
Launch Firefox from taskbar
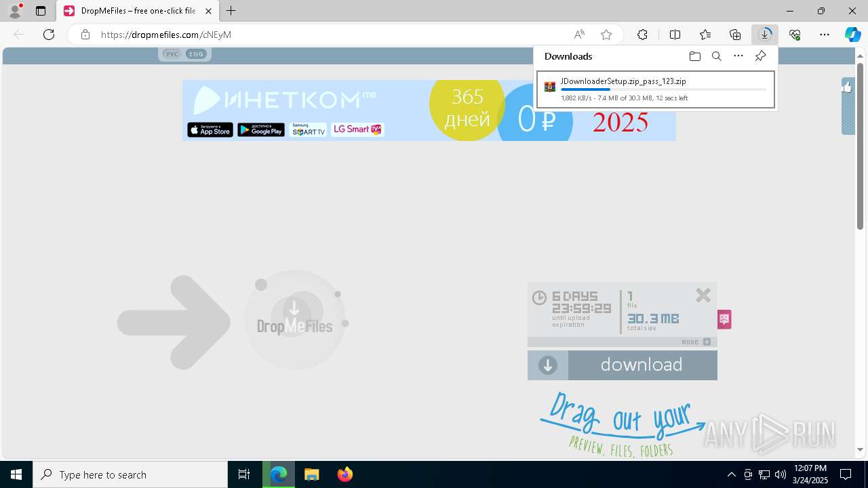pyautogui.click(x=345, y=474)
